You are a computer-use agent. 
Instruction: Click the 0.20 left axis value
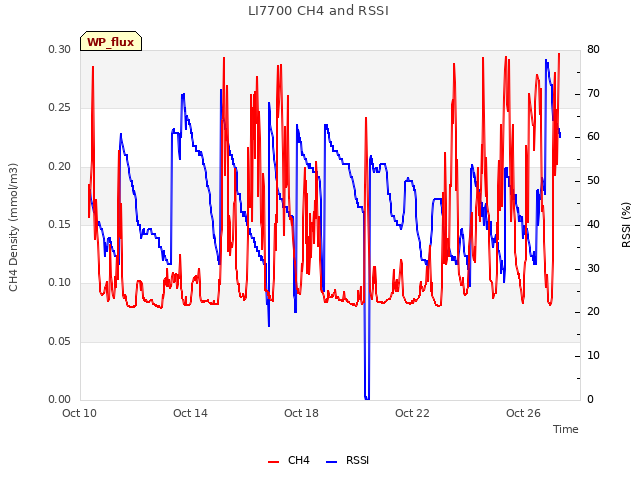(60, 167)
